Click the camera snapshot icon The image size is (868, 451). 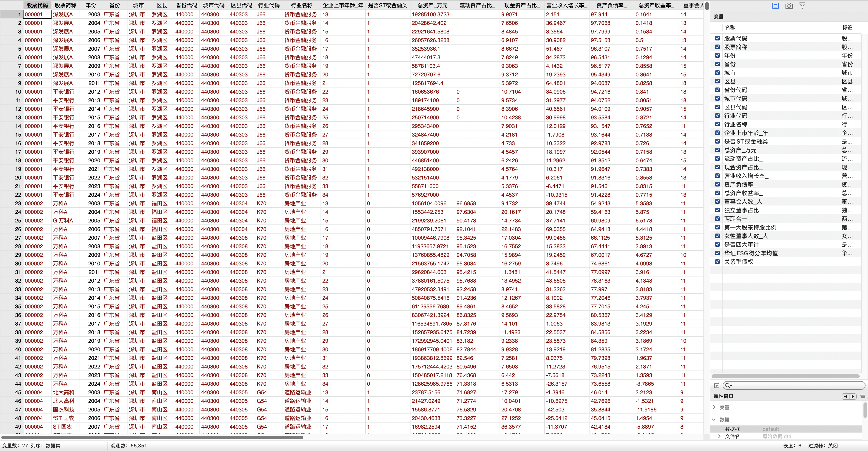coord(789,6)
